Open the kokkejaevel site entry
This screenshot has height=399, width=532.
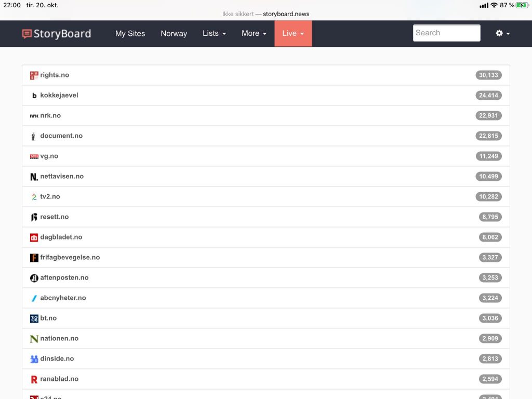[x=59, y=95]
